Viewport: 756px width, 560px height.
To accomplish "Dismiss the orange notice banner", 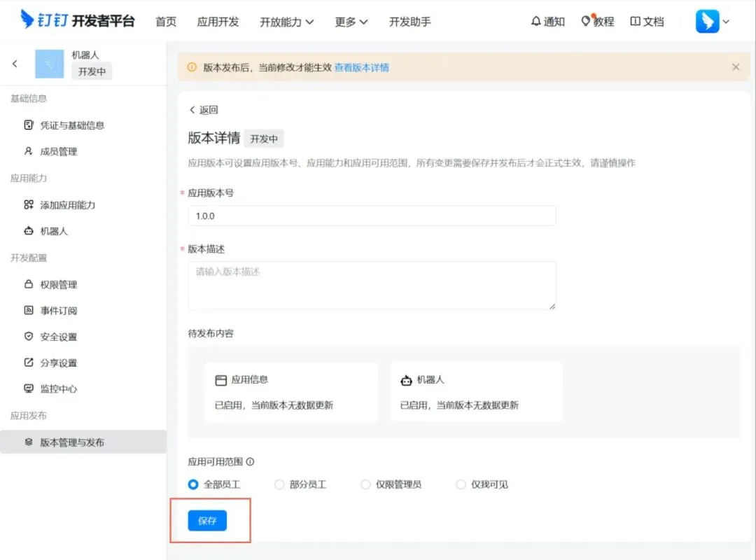I will pyautogui.click(x=735, y=67).
